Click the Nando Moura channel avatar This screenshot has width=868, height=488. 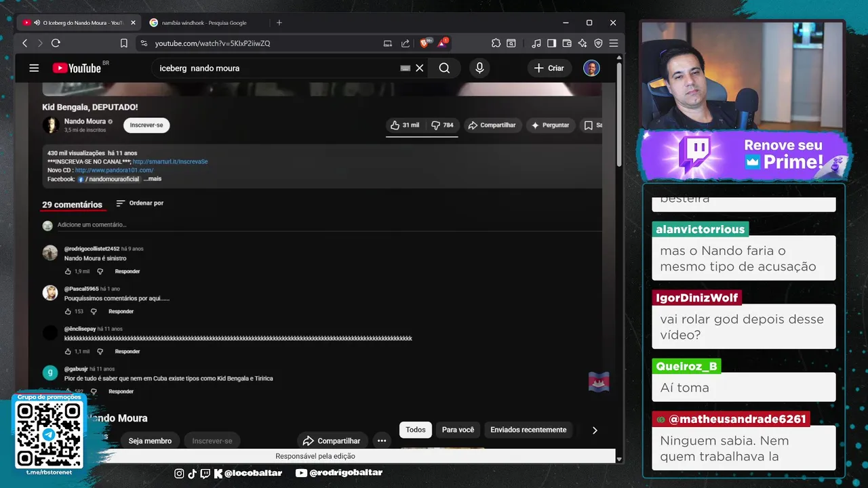click(50, 125)
